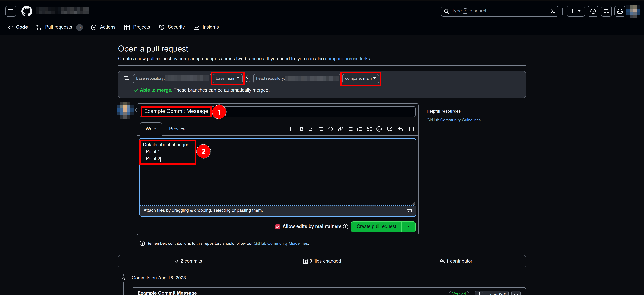The width and height of the screenshot is (644, 295).
Task: Click the heading formatting icon
Action: [x=292, y=129]
